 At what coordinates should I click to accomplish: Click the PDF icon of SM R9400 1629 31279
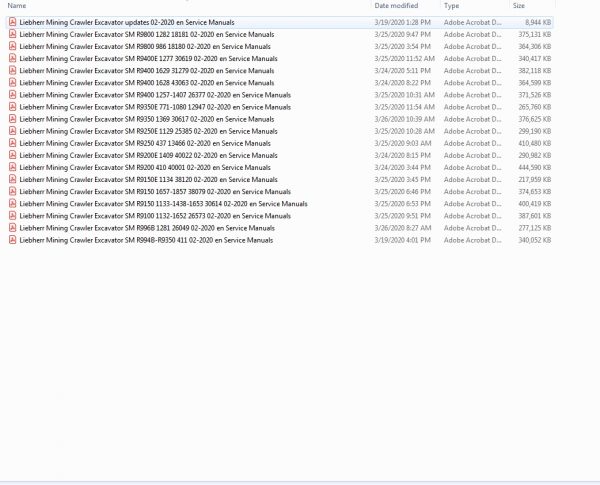(x=13, y=70)
